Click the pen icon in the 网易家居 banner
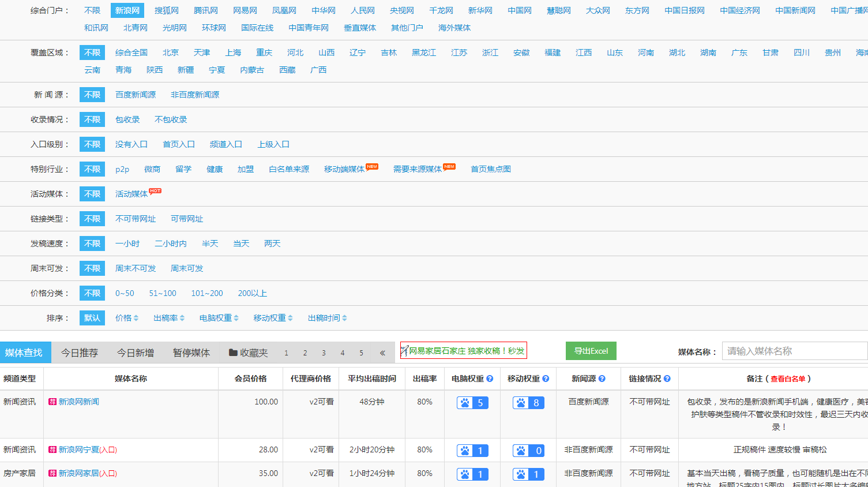The width and height of the screenshot is (868, 487). (404, 351)
